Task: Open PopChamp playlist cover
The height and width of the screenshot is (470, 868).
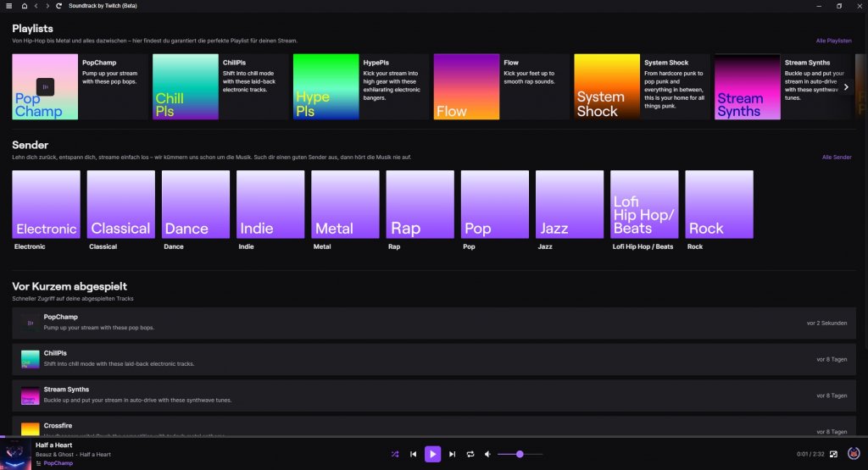Action: [45, 87]
